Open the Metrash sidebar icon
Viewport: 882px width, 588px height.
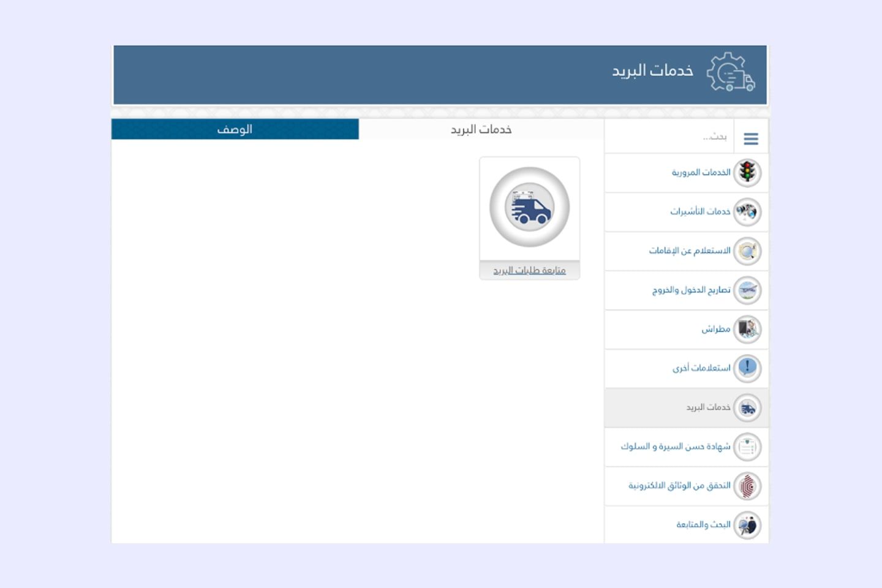pyautogui.click(x=747, y=330)
